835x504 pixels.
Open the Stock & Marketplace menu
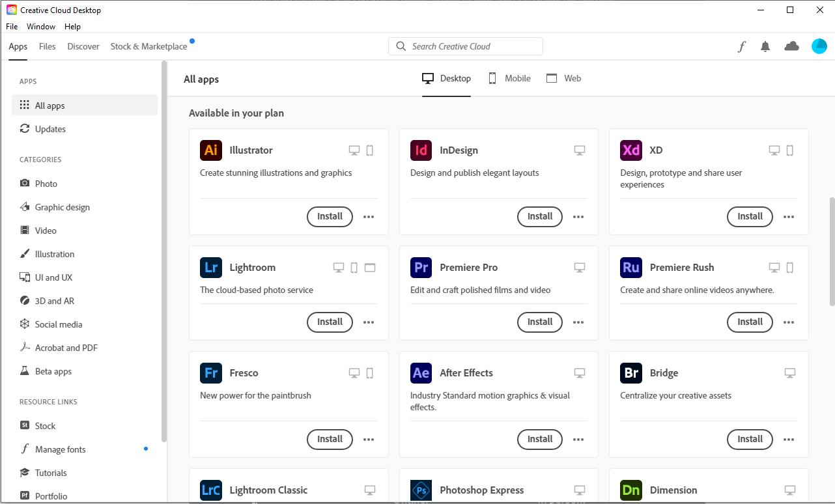[x=148, y=46]
